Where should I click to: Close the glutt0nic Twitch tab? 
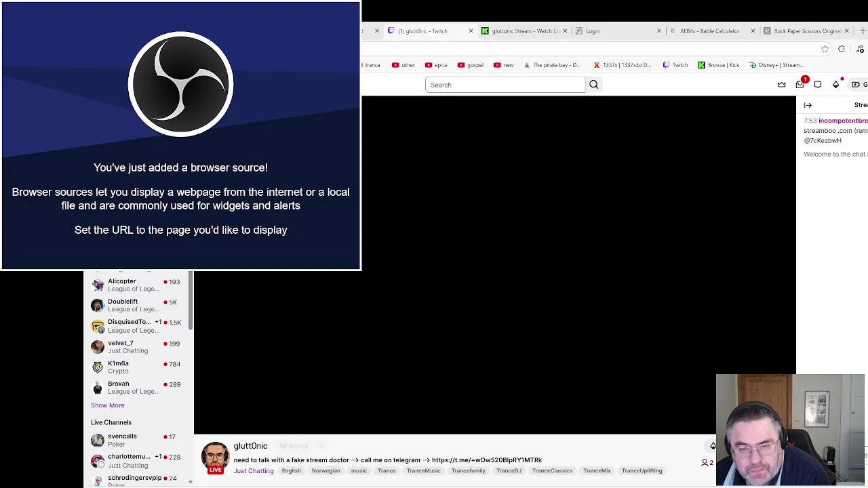(x=471, y=31)
